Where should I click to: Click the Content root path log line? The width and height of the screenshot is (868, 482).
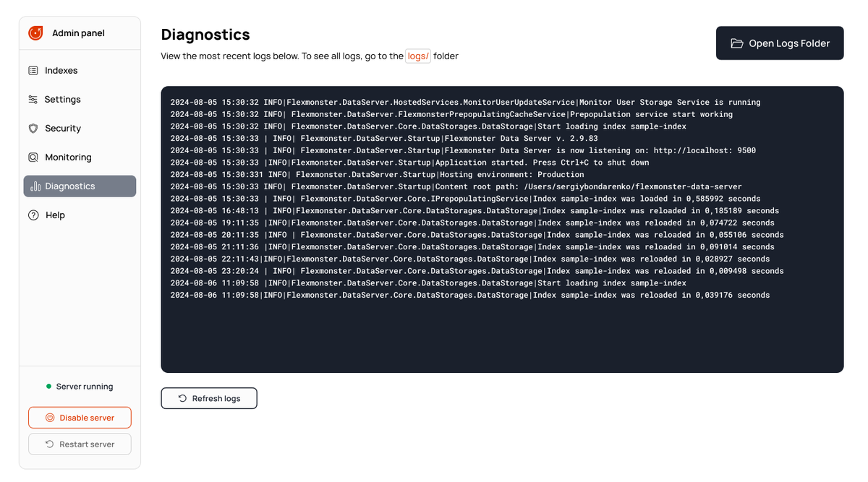[456, 186]
